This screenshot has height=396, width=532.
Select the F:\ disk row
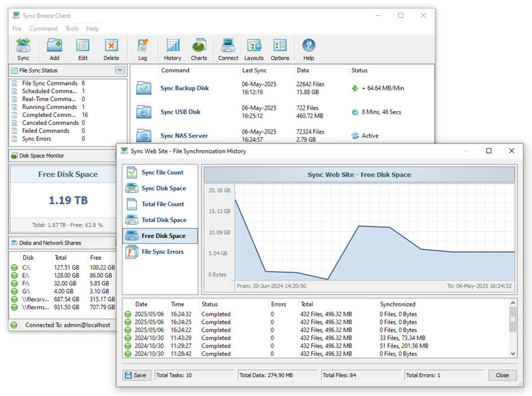pyautogui.click(x=63, y=284)
